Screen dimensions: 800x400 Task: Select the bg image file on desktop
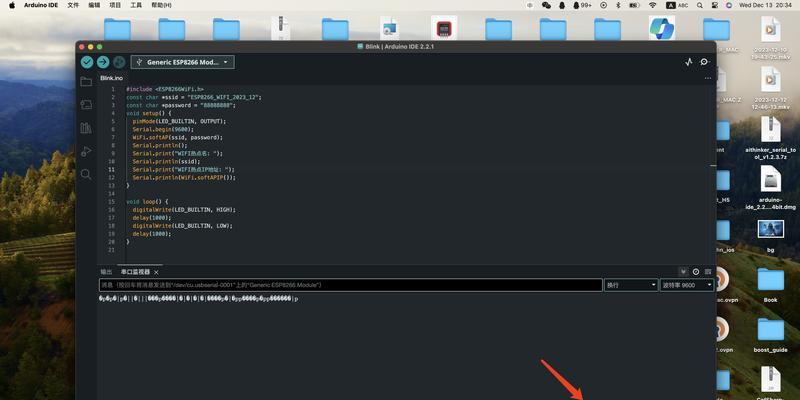[x=770, y=235]
